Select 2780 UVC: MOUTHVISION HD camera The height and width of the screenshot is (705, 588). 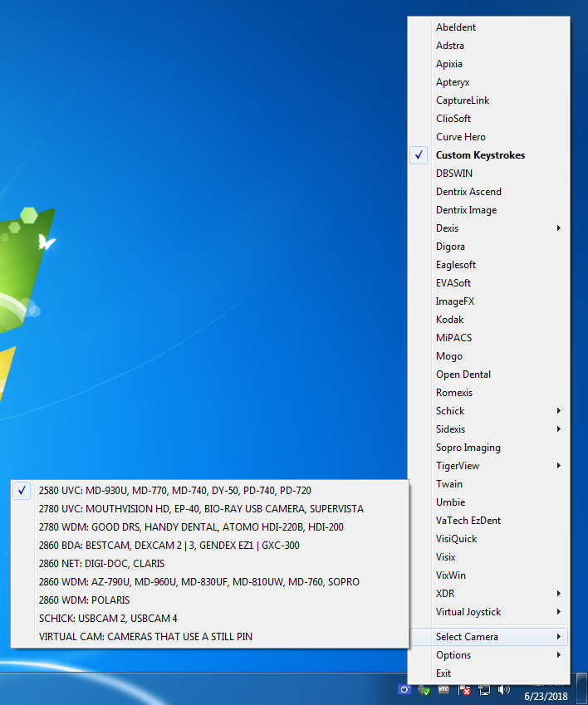click(x=209, y=508)
